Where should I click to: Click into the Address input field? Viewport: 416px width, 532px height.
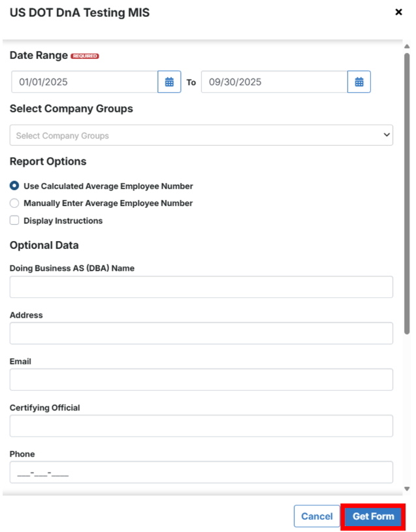click(201, 333)
